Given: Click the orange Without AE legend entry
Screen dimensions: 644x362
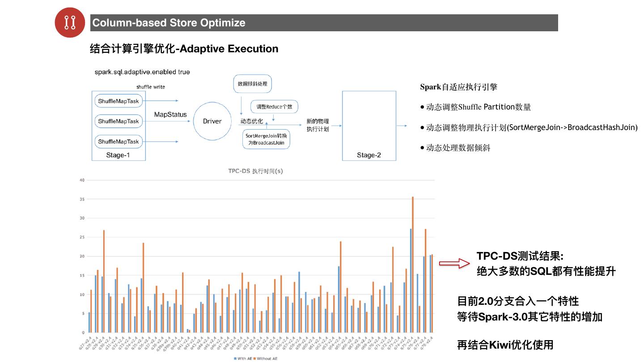Looking at the screenshot, I should tap(267, 358).
